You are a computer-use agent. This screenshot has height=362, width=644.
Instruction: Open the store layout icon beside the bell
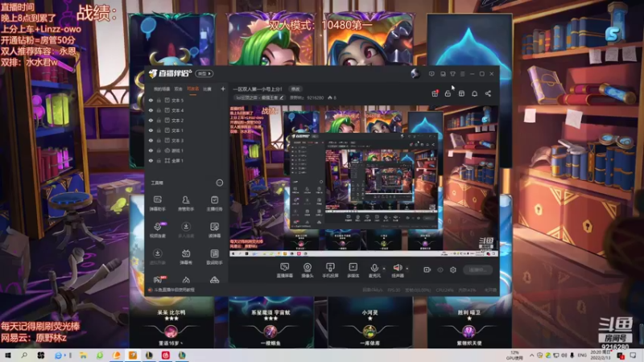pyautogui.click(x=461, y=93)
